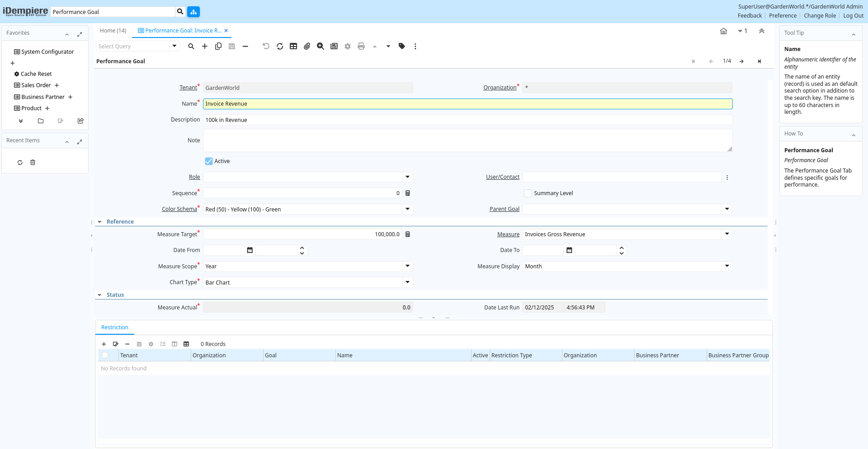Open the Find Record magnifier icon
Viewport: 868px width, 449px height.
191,47
